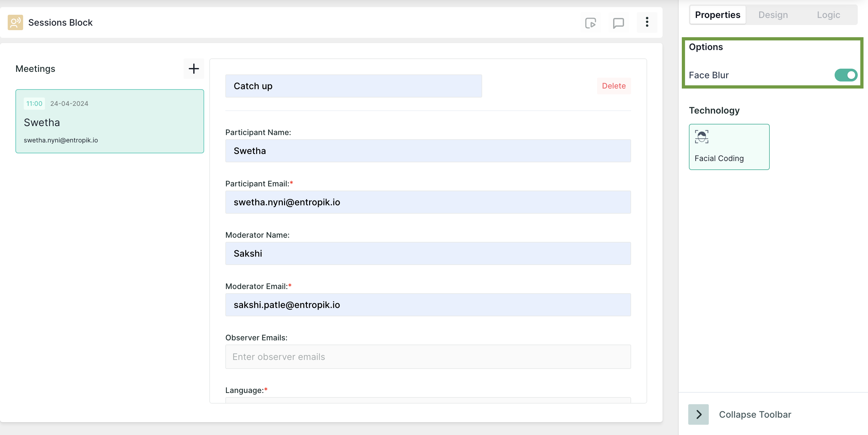The width and height of the screenshot is (868, 435).
Task: Click the 24-04-2024 date text
Action: [x=69, y=103]
